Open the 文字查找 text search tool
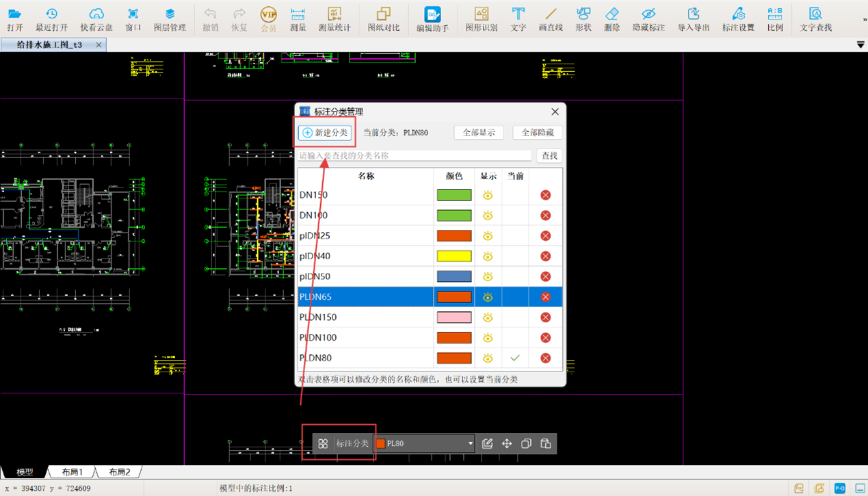This screenshot has width=868, height=496. tap(815, 19)
